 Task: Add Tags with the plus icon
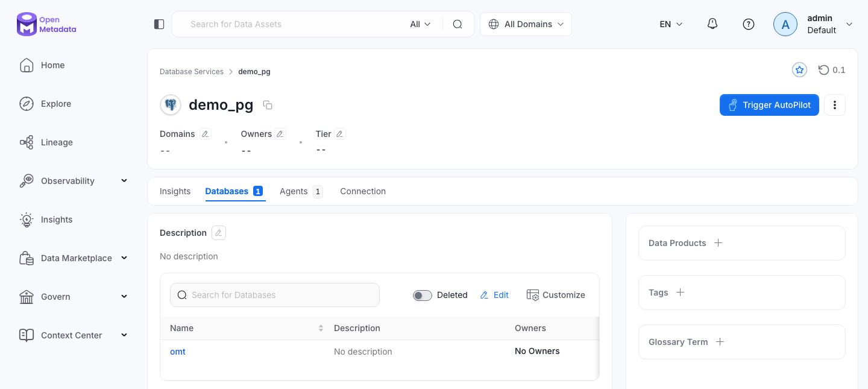click(681, 293)
